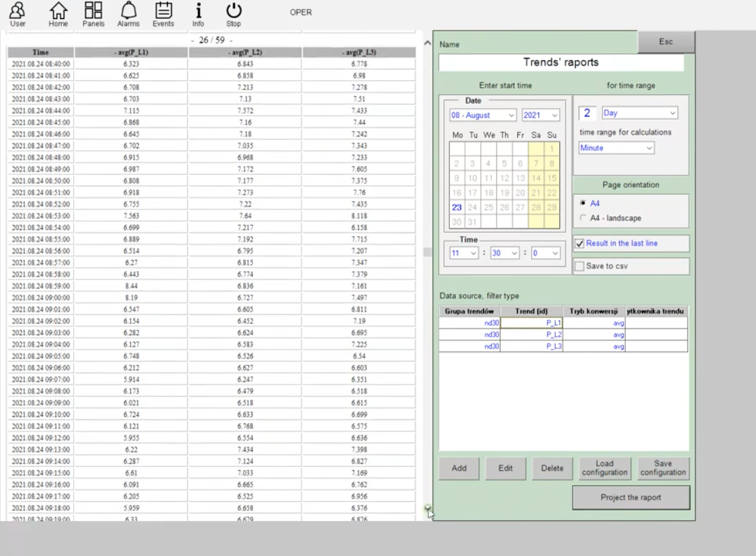The image size is (756, 556).
Task: Click the Esc button
Action: 666,42
